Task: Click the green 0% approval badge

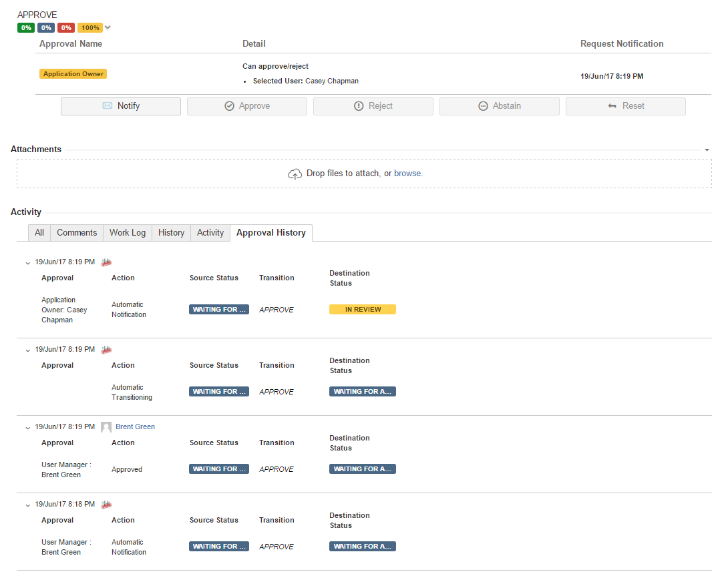Action: tap(26, 28)
